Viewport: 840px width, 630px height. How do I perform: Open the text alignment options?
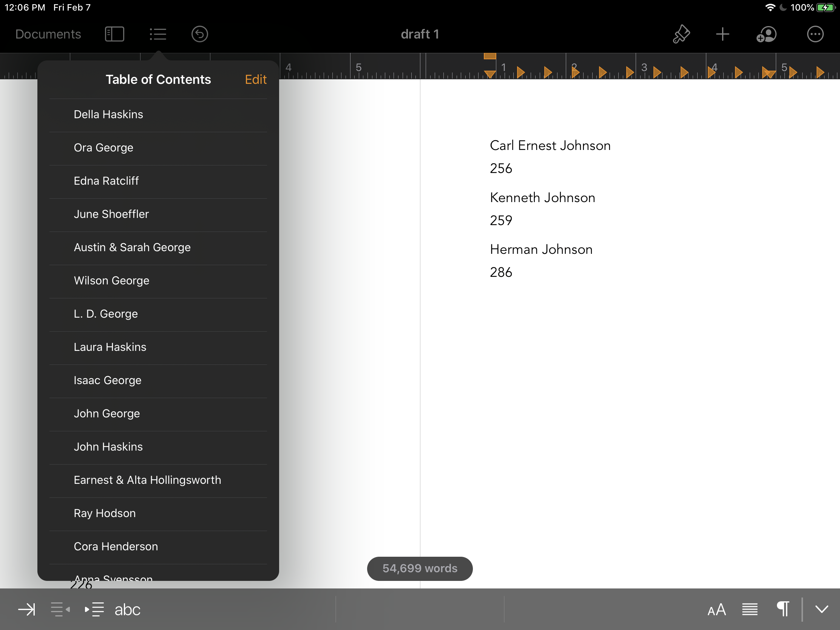click(750, 610)
